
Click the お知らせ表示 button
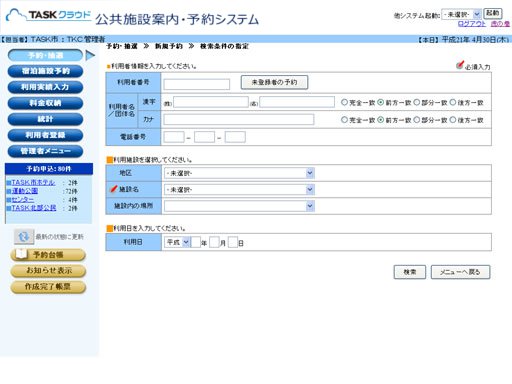coord(48,271)
